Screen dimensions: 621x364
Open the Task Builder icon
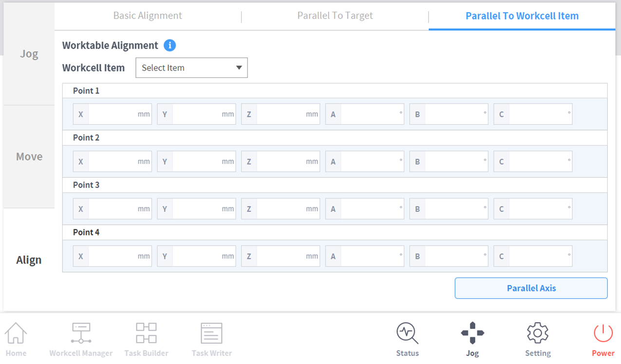click(146, 334)
